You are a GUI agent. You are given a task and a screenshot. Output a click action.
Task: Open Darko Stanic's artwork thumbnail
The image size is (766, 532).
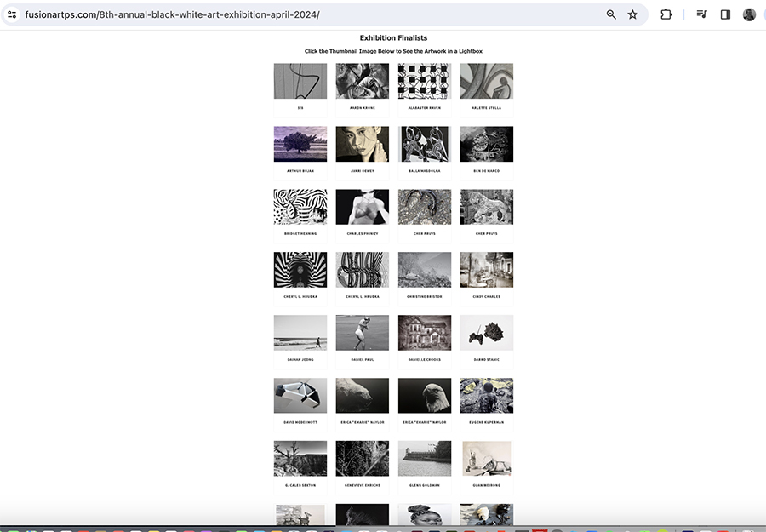pyautogui.click(x=487, y=333)
